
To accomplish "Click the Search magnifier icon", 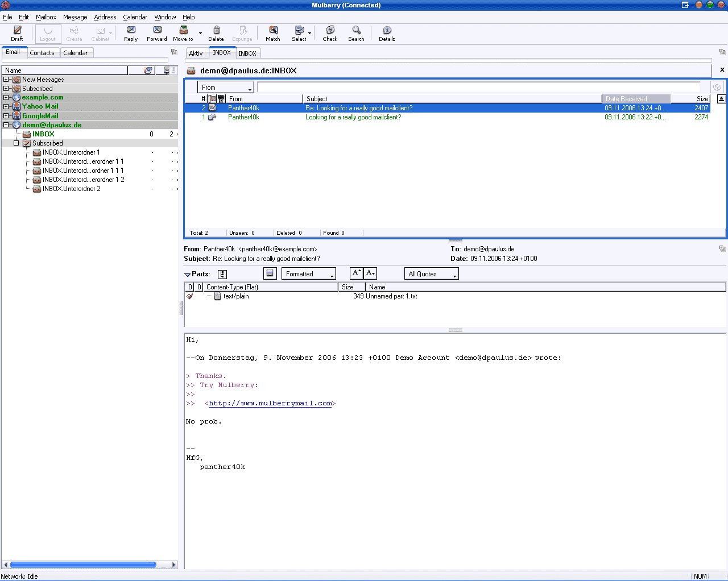I will 356,30.
